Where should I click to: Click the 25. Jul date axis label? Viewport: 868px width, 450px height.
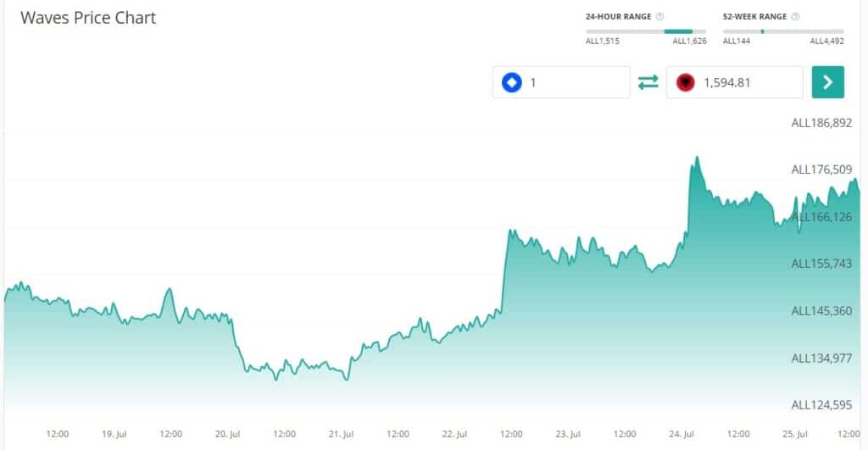tap(795, 434)
